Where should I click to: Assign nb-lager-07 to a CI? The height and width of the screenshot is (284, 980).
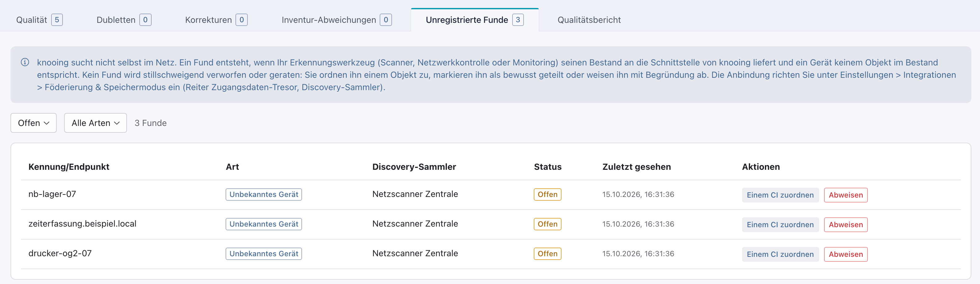pyautogui.click(x=780, y=195)
